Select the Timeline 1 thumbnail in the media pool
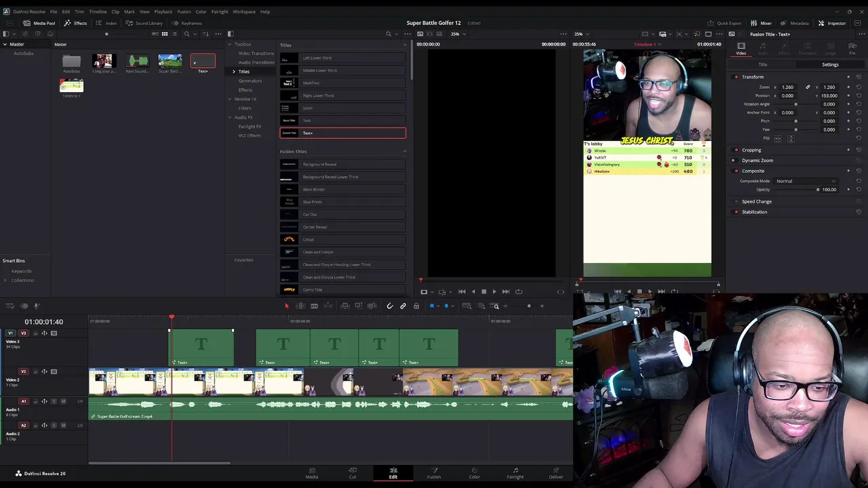This screenshot has width=868, height=488. (71, 85)
